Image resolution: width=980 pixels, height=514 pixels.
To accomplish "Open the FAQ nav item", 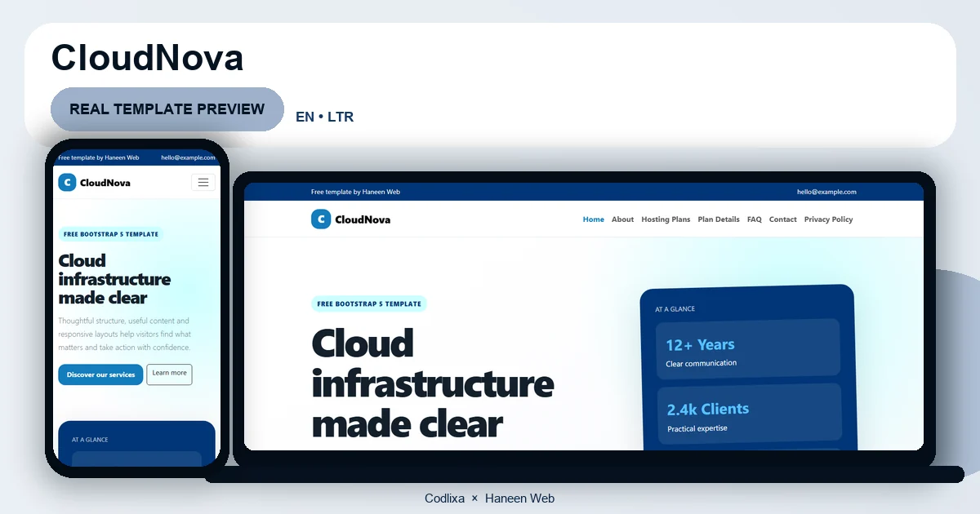I will pyautogui.click(x=755, y=219).
